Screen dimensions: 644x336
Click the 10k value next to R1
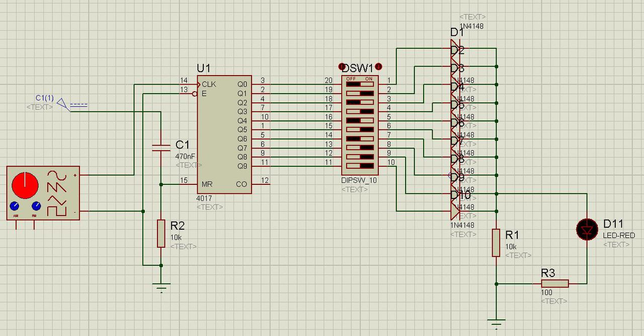pos(511,247)
